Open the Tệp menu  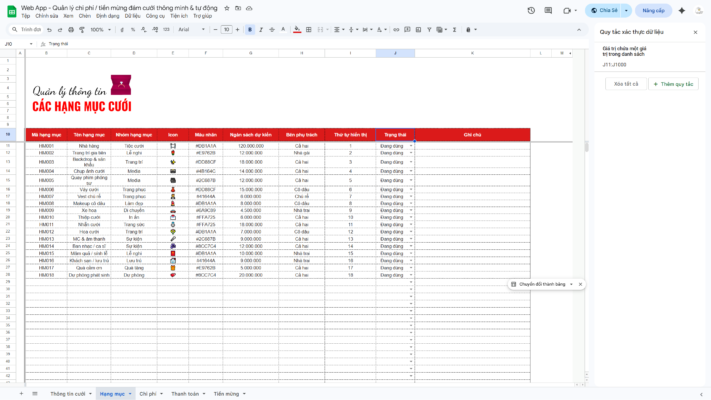[25, 16]
